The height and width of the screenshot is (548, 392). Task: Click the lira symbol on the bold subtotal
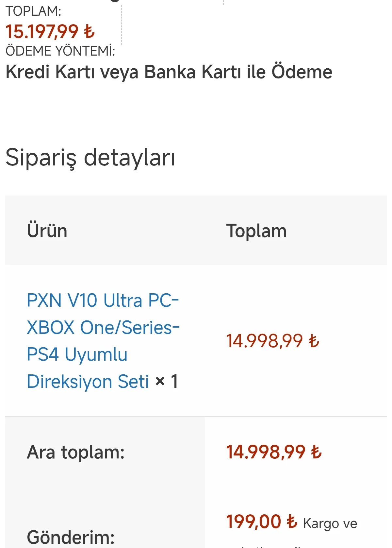point(316,452)
